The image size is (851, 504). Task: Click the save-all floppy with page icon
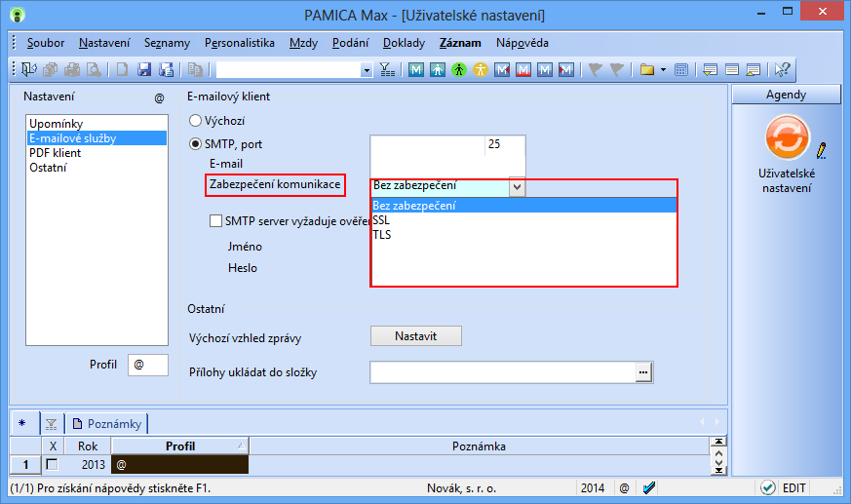coord(166,69)
